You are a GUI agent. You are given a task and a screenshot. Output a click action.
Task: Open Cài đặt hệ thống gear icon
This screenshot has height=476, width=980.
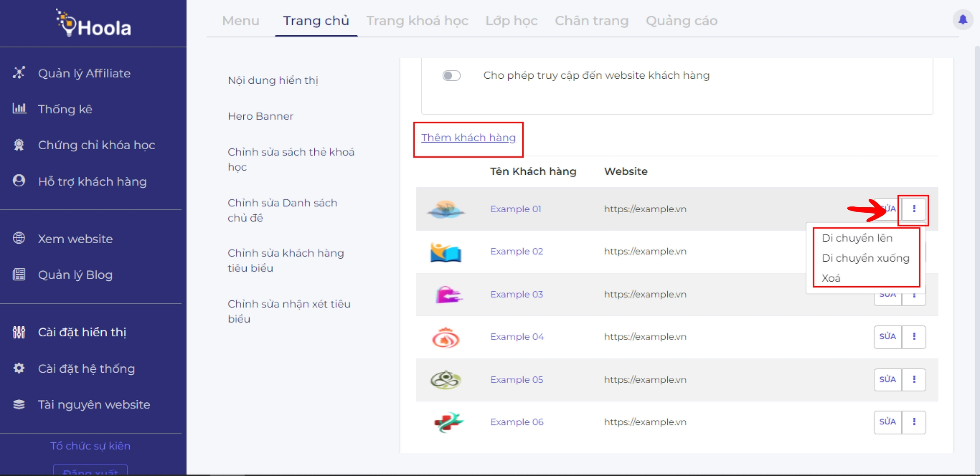click(x=19, y=368)
